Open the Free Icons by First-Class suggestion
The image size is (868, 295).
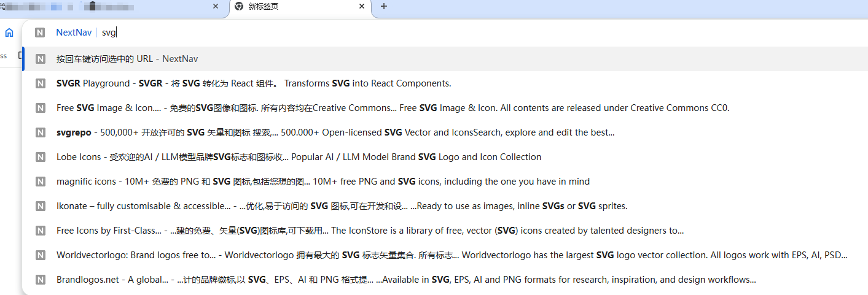click(x=445, y=231)
